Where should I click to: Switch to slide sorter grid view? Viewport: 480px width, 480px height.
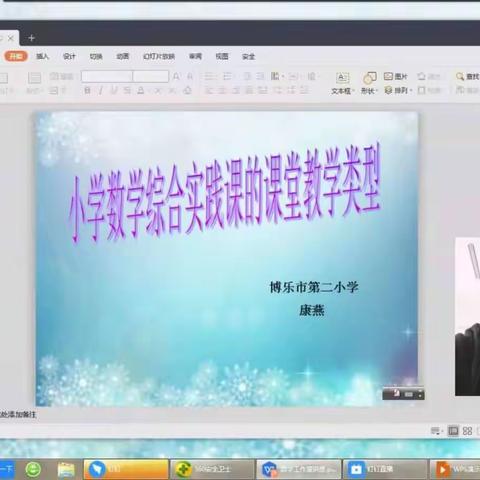coord(467,431)
